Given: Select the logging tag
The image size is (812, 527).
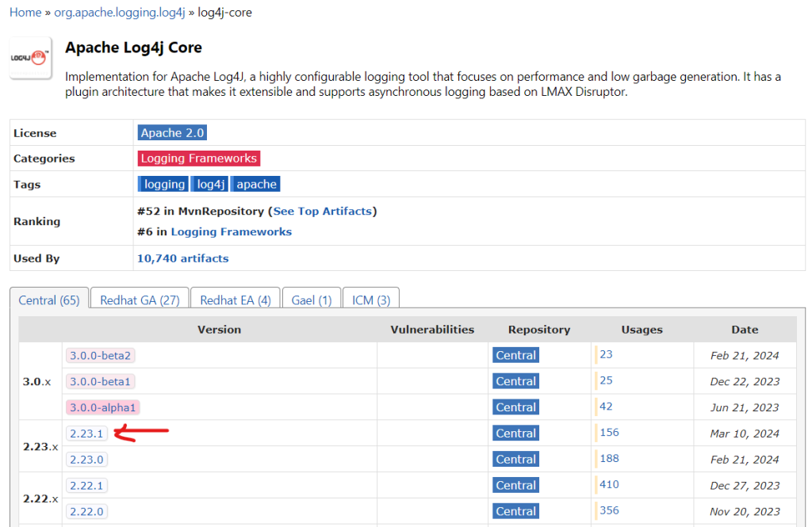Looking at the screenshot, I should coord(164,184).
